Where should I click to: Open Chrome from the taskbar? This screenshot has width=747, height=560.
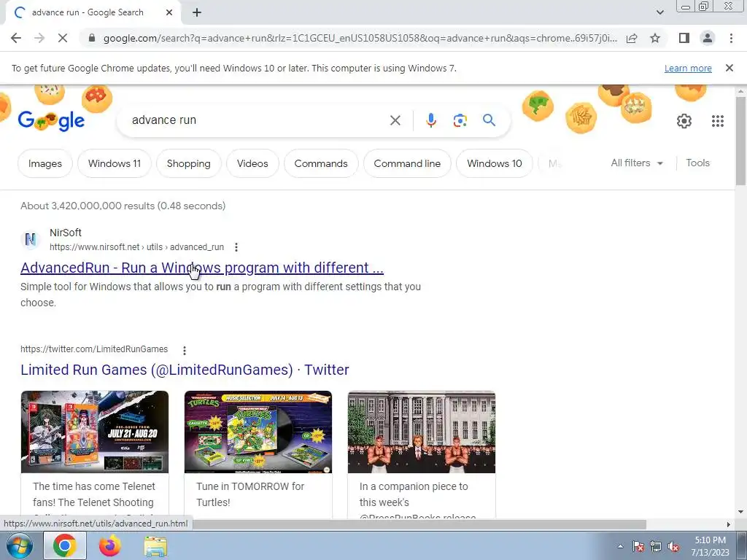point(65,545)
